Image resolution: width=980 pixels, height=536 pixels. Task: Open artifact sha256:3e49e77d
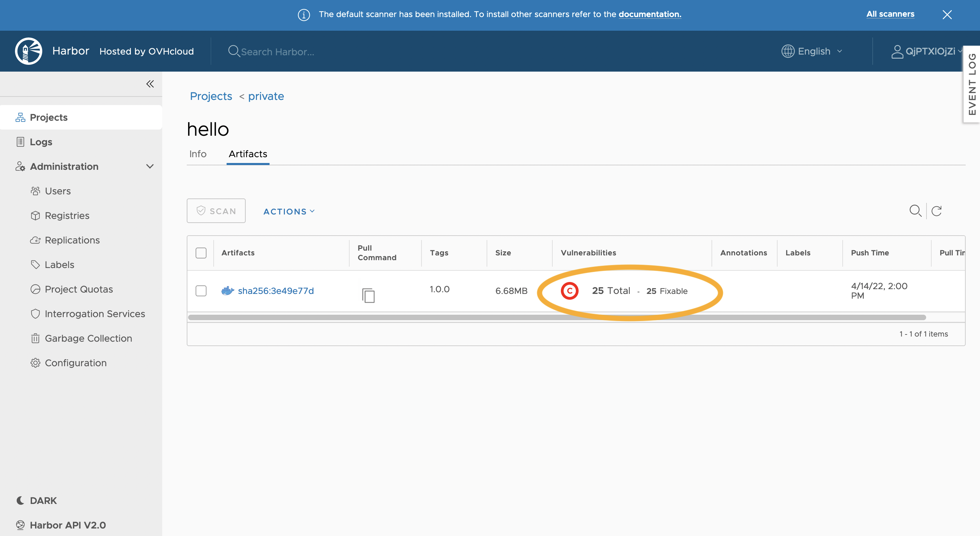coord(276,291)
